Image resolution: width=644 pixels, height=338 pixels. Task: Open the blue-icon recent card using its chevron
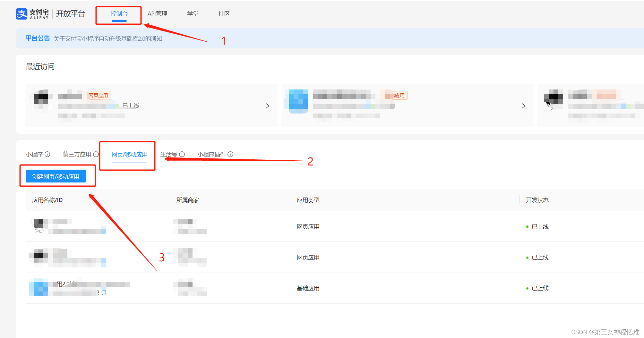click(524, 106)
